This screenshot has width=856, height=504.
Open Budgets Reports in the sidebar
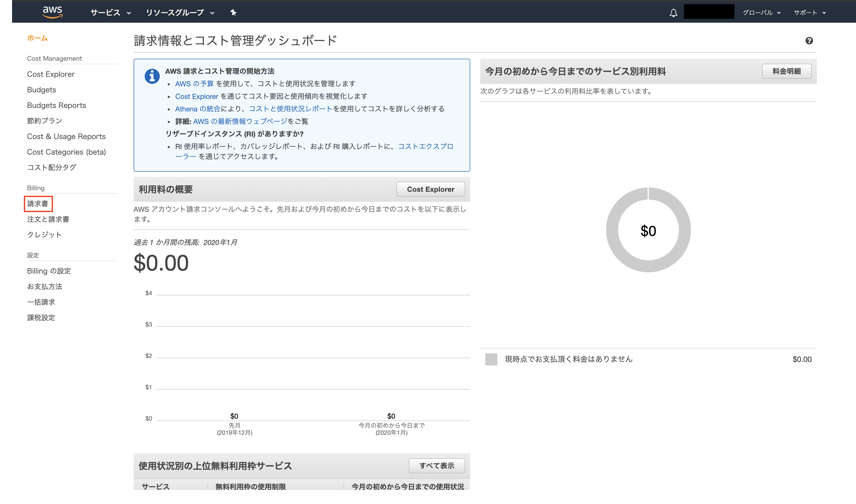point(57,105)
